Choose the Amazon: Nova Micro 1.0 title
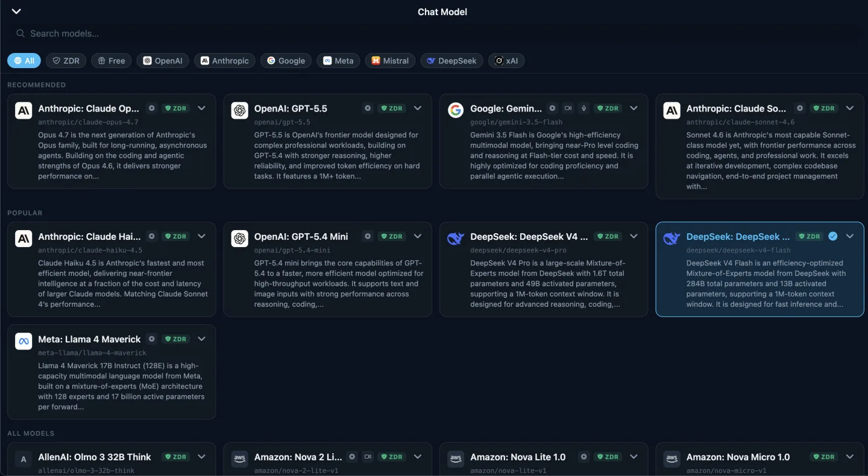Viewport: 868px width, 476px height. pos(738,457)
